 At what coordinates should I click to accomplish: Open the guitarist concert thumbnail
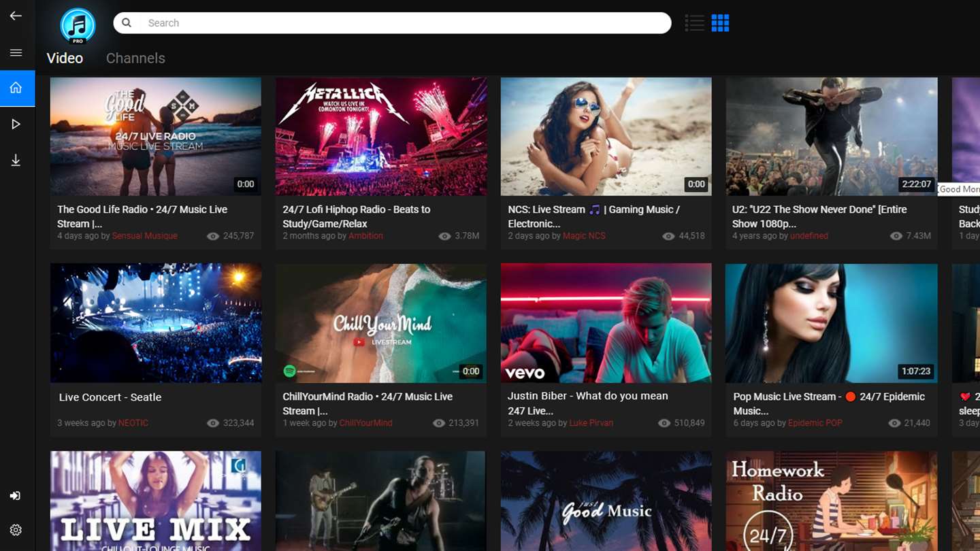tap(381, 501)
